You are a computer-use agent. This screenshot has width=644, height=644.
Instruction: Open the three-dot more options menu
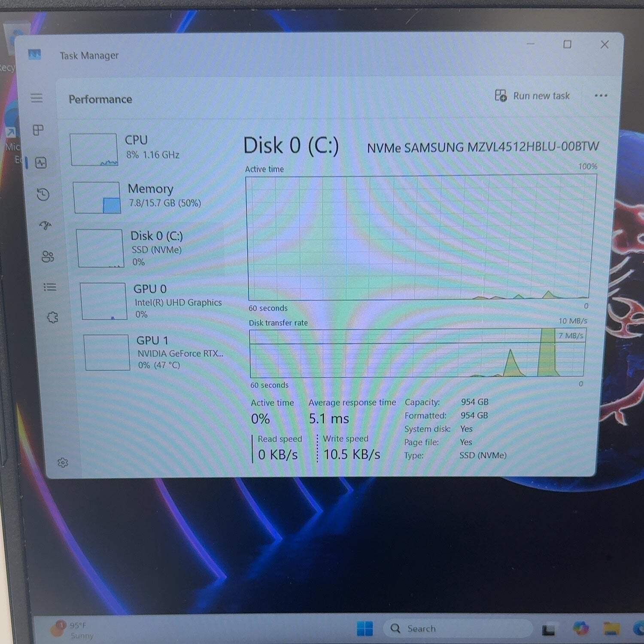coord(601,95)
